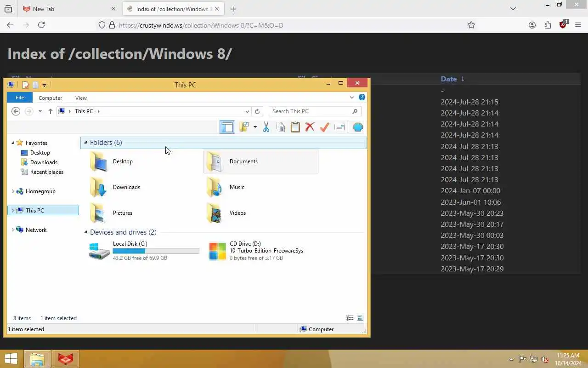Screen dimensions: 588x368
Task: Open the folder options toolbar icon
Action: coord(244,127)
